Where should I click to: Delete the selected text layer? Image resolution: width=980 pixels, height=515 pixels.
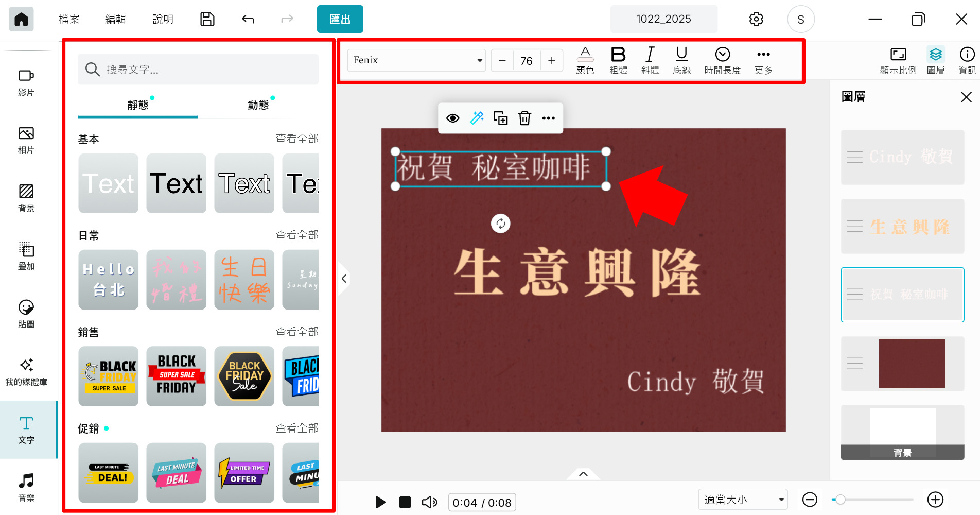tap(524, 118)
